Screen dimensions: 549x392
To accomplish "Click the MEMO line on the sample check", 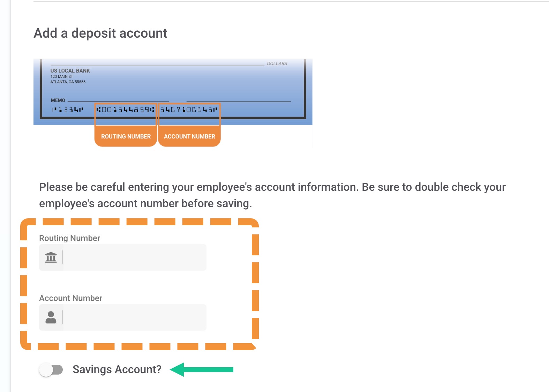I will click(x=110, y=100).
